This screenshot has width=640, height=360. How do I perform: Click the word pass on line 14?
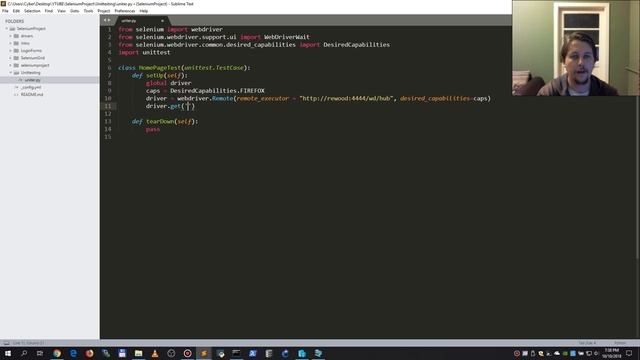153,129
